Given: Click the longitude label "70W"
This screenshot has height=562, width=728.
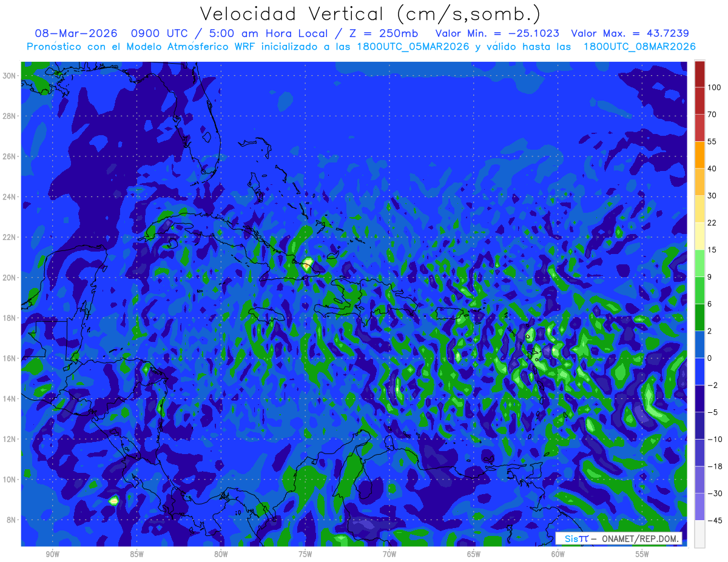Looking at the screenshot, I should 389,554.
